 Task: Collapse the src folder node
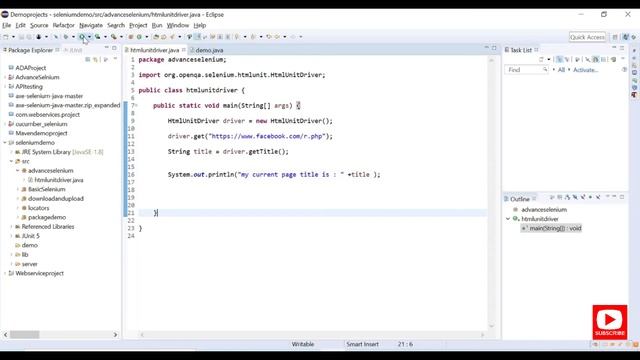[x=11, y=161]
